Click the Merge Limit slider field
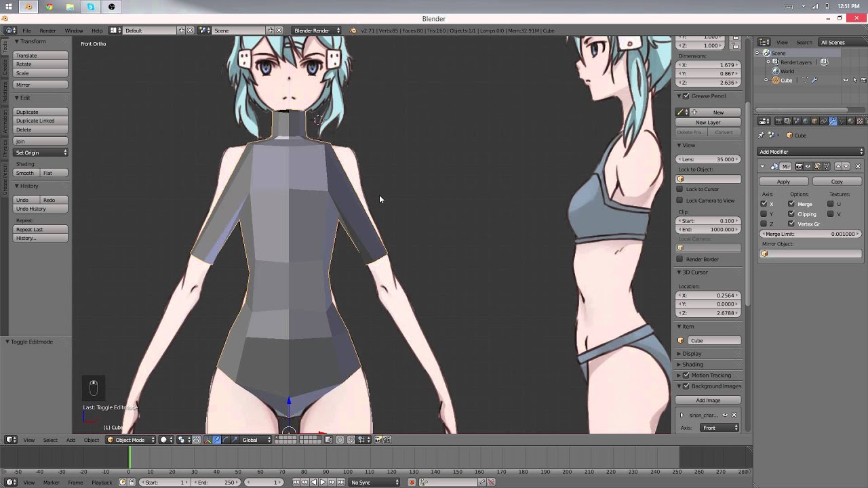 coord(810,234)
